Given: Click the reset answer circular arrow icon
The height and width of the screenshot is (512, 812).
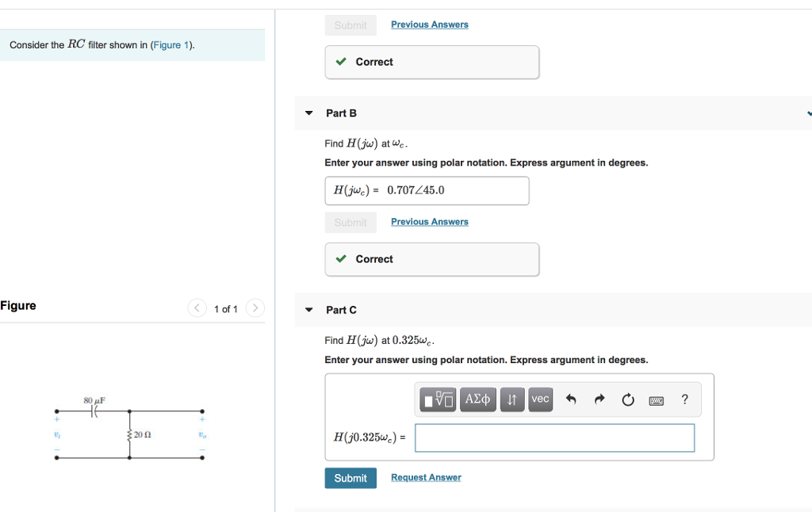Looking at the screenshot, I should [627, 399].
